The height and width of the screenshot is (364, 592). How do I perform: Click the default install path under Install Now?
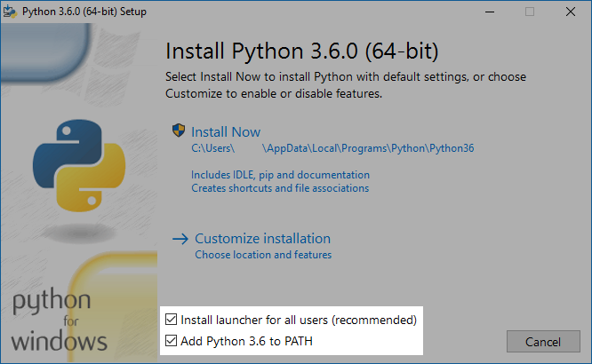click(x=332, y=148)
